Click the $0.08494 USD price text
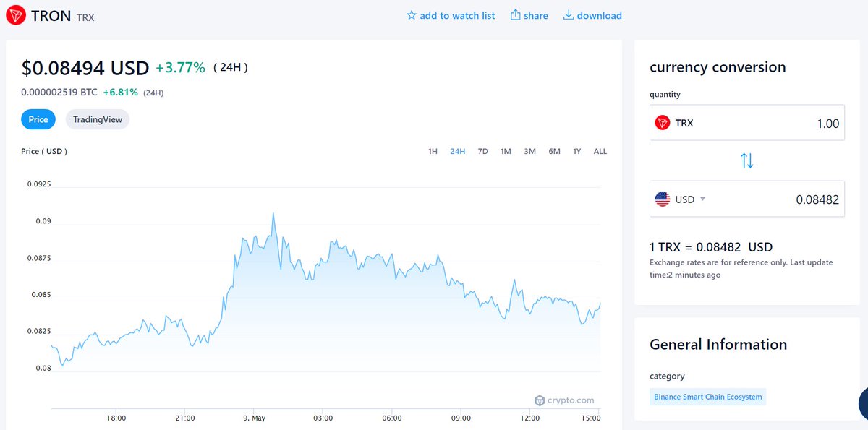The width and height of the screenshot is (868, 430). coord(85,68)
